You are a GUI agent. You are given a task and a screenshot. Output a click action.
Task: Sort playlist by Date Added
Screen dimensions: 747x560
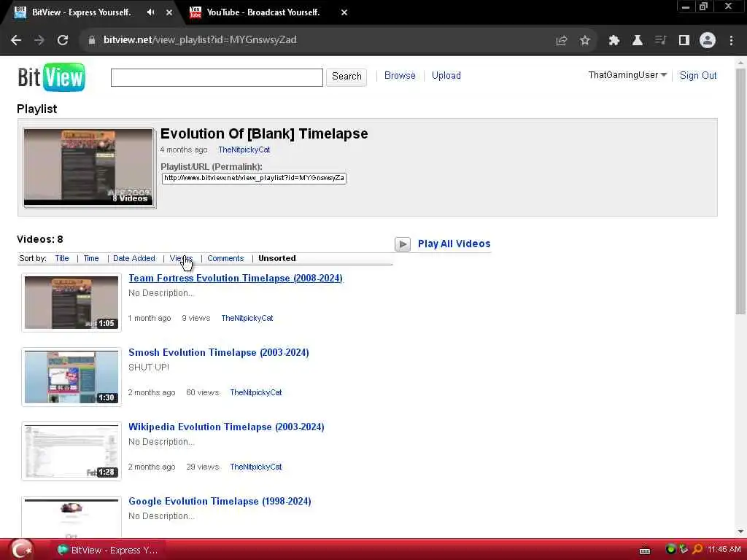[134, 258]
